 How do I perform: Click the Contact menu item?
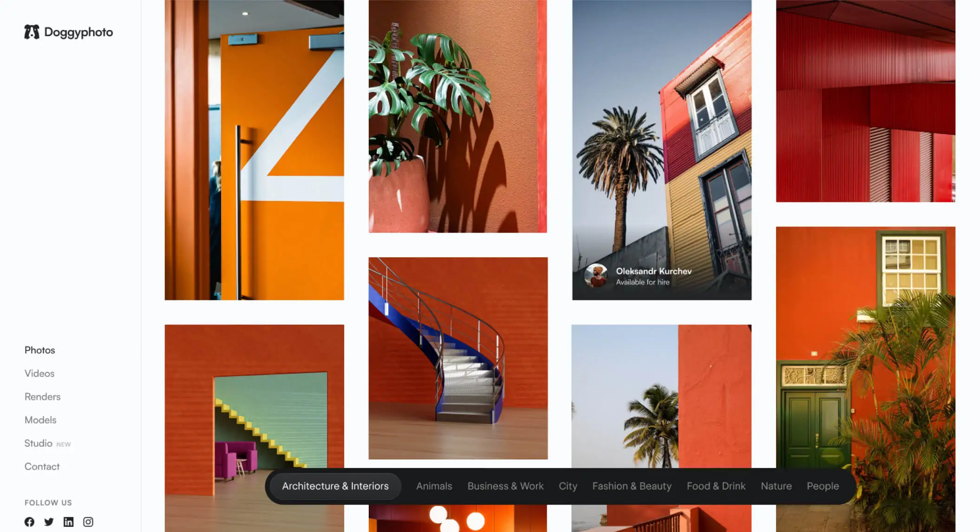42,467
